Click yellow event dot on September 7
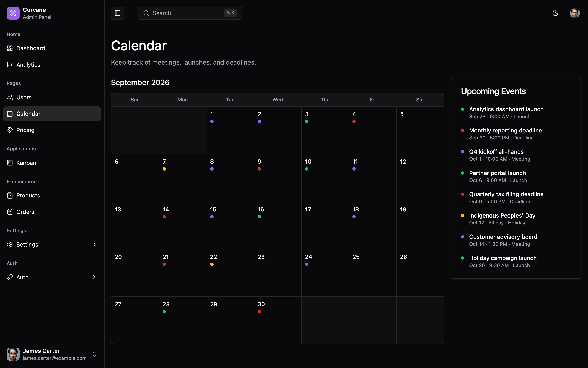 point(164,169)
